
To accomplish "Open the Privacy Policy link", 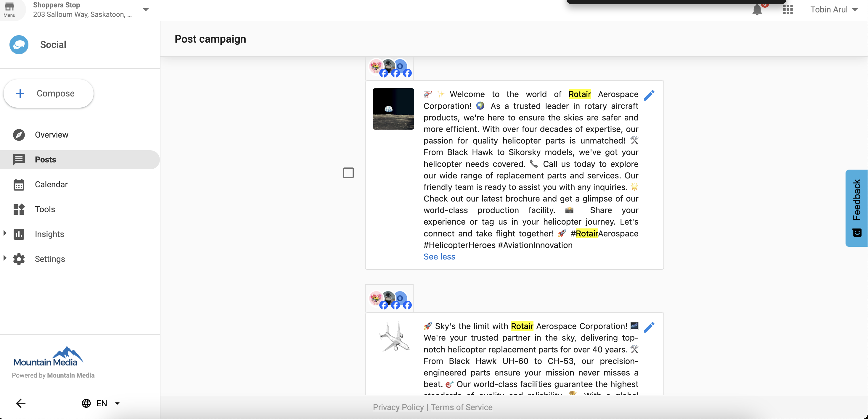I will click(398, 407).
